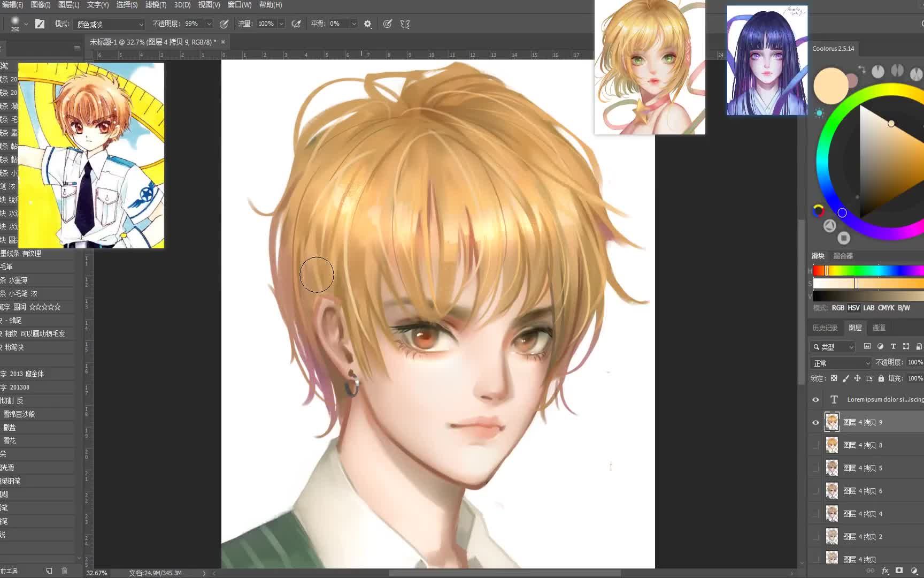The width and height of the screenshot is (924, 578).
Task: Click second Coolorus gamut circle icon
Action: 897,71
